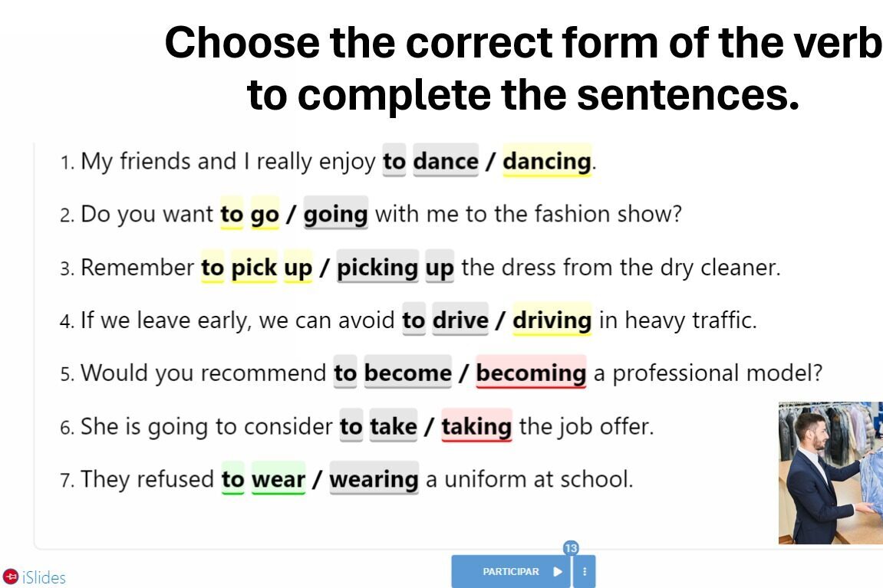Choose 'to take' in sentence 6
Screen dimensions: 883x588
point(378,426)
